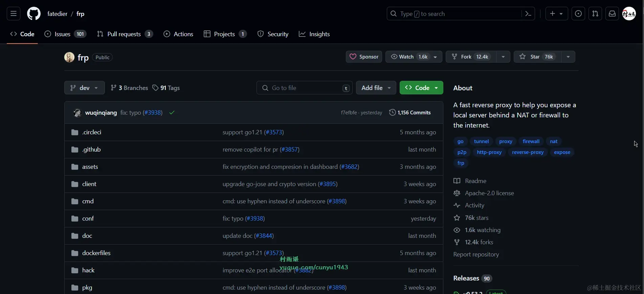Open the conf folder
Screen dimensions: 644x294
click(x=88, y=219)
